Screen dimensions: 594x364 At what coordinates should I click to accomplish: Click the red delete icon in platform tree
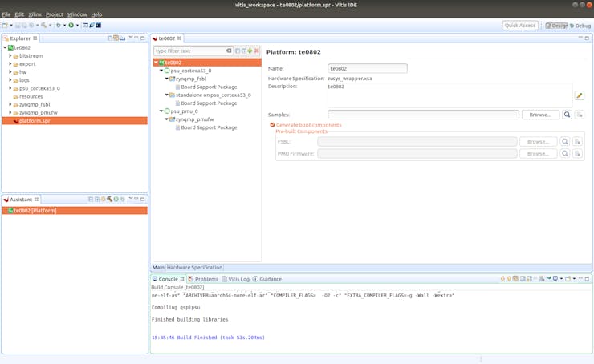pos(257,51)
